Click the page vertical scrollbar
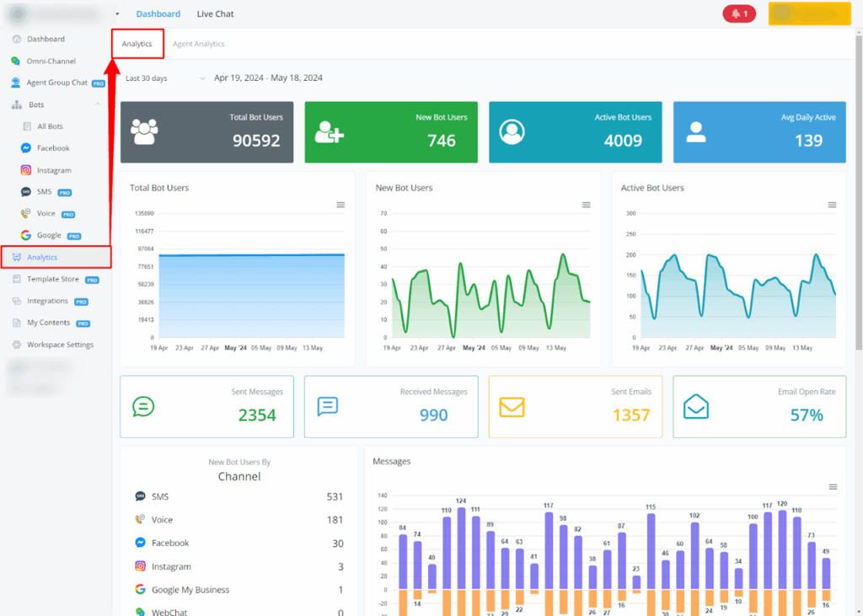The height and width of the screenshot is (616, 863). (x=858, y=194)
